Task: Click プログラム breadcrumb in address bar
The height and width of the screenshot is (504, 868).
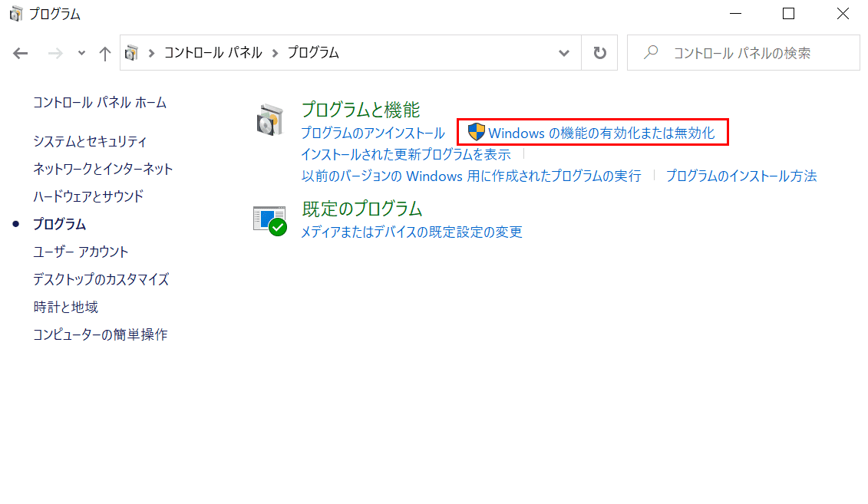Action: click(313, 53)
